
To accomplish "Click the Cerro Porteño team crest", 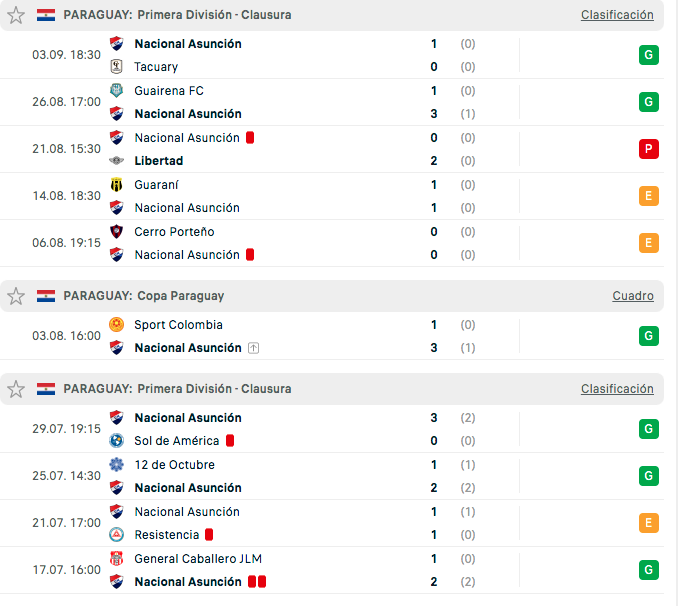I will point(116,232).
